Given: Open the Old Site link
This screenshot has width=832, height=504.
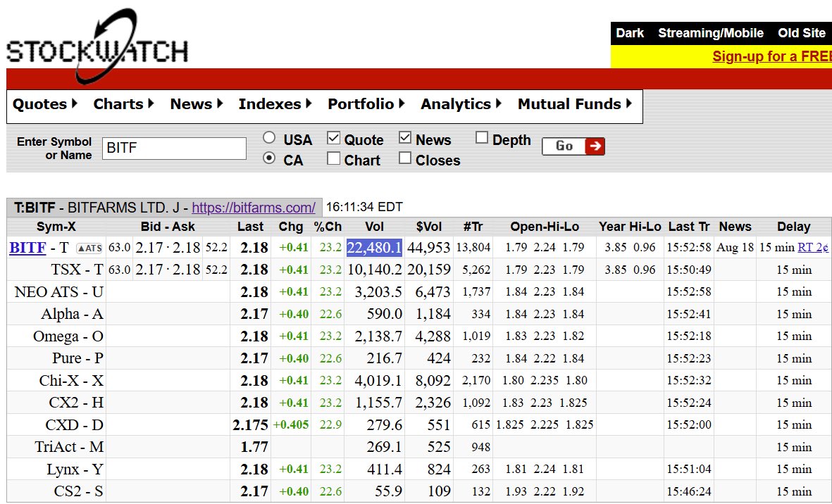Looking at the screenshot, I should point(801,33).
